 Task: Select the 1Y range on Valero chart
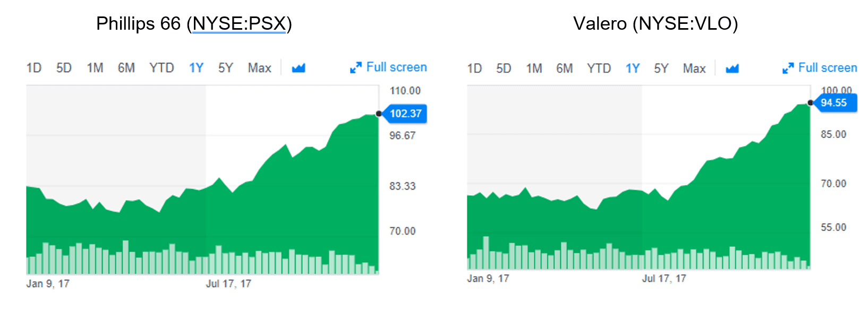(632, 68)
